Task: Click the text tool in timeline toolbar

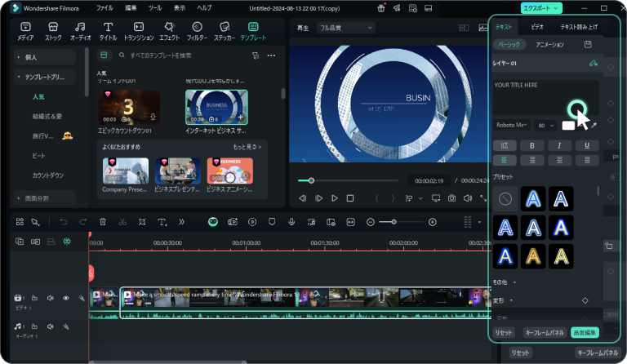Action: 162,222
